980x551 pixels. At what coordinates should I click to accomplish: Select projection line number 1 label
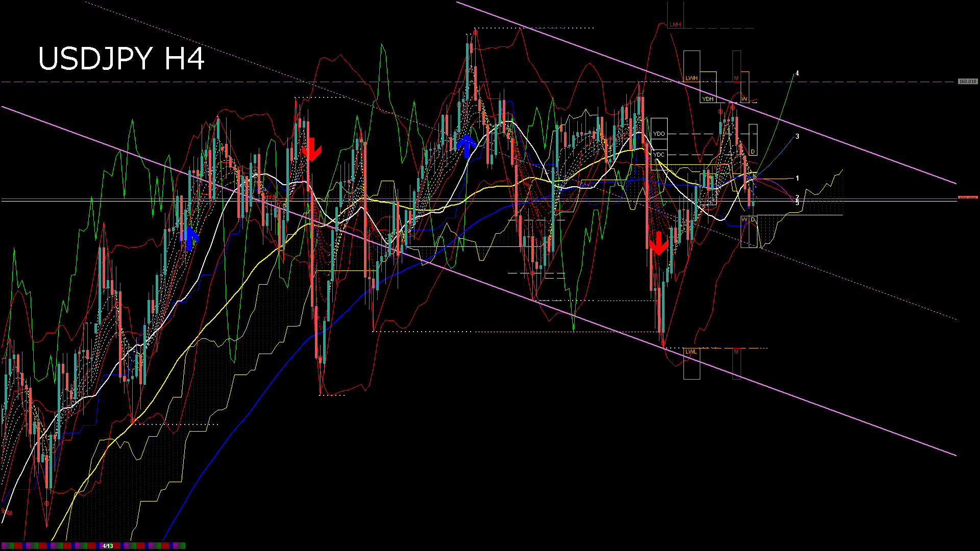[797, 179]
